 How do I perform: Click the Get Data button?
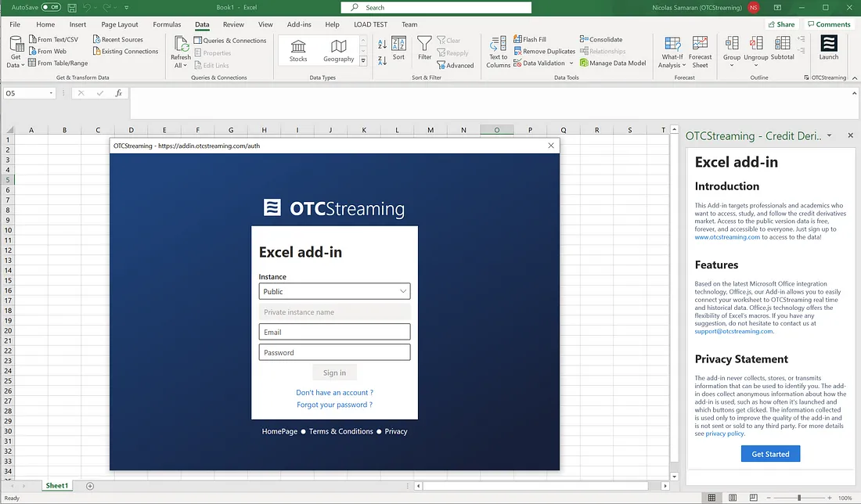tap(16, 52)
